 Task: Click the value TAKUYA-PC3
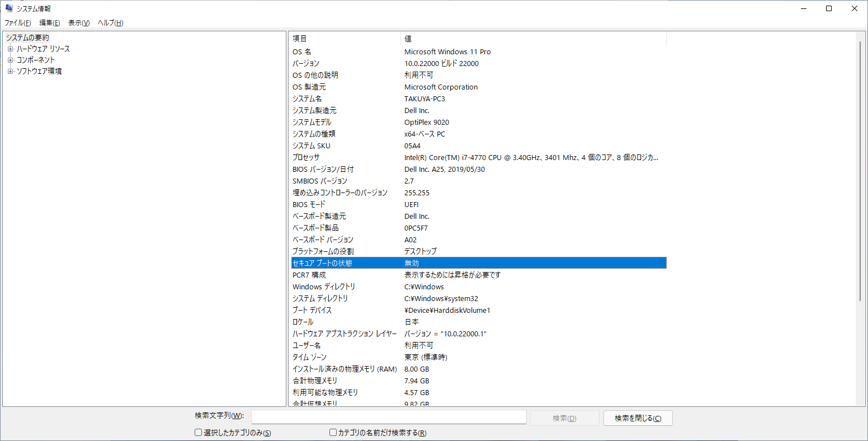tap(424, 98)
